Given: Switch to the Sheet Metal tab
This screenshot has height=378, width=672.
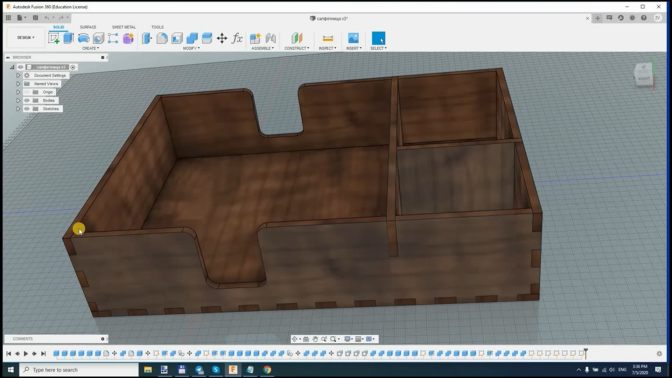Looking at the screenshot, I should (124, 27).
